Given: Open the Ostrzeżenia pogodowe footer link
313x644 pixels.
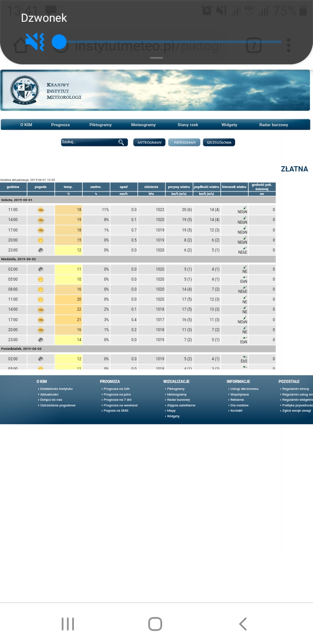Looking at the screenshot, I should click(x=58, y=405).
